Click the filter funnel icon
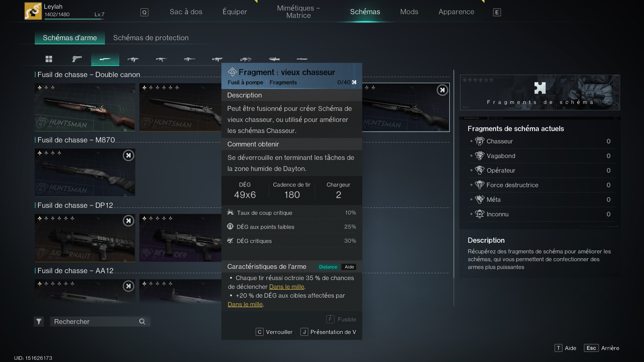Image resolution: width=644 pixels, height=362 pixels. tap(39, 322)
